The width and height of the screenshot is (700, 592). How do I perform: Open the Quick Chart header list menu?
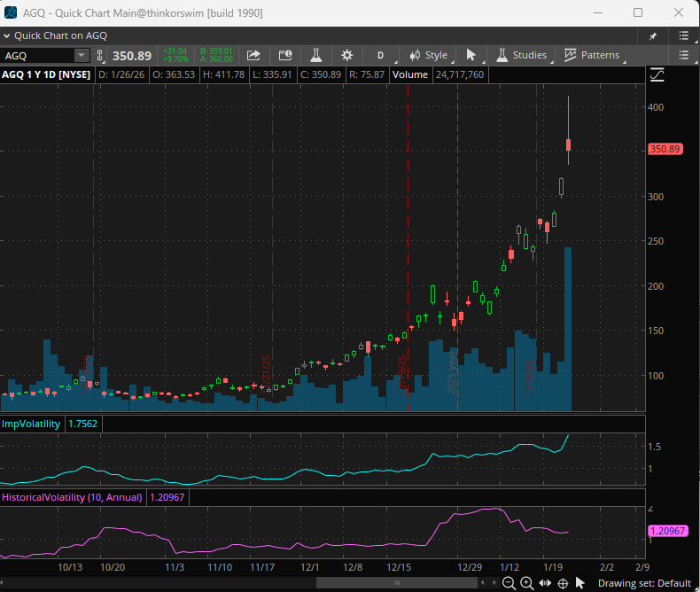click(683, 35)
